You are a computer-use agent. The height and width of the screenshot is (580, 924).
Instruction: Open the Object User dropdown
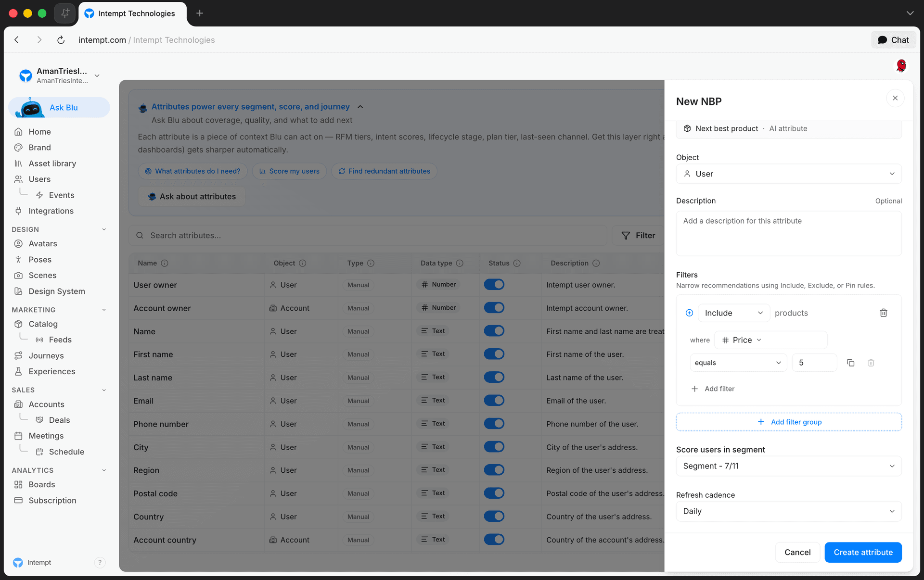tap(789, 174)
